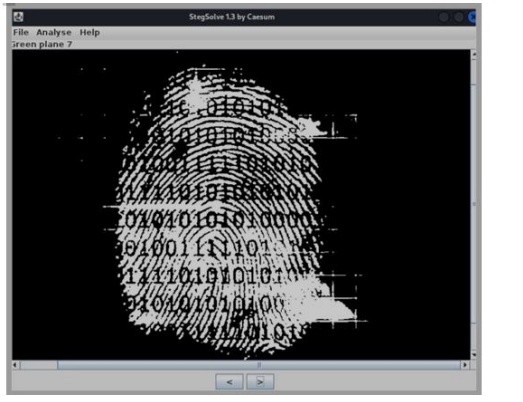Click the vertical scrollbar down arrow

474,355
